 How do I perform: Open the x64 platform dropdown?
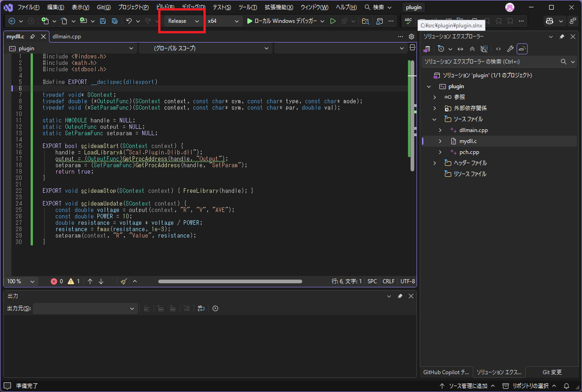point(223,21)
